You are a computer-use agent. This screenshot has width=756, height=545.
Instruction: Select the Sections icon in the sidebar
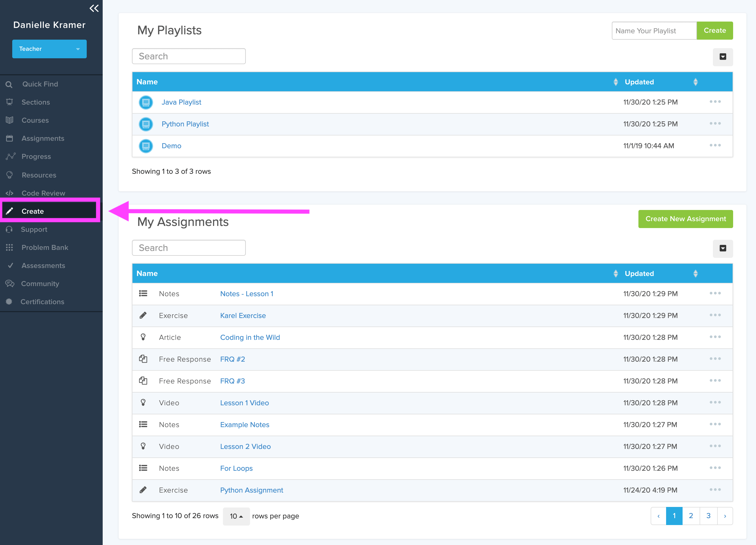coord(9,102)
